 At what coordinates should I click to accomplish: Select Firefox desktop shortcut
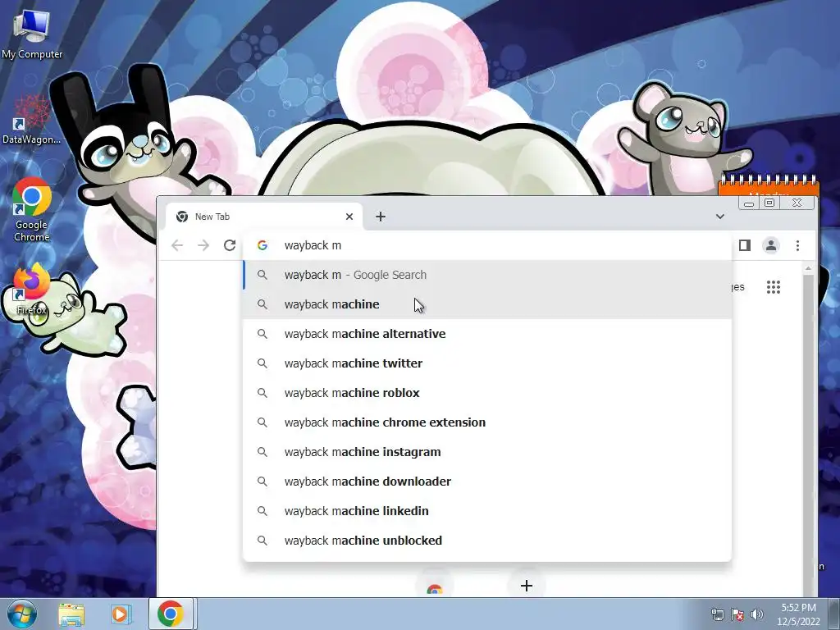(31, 290)
